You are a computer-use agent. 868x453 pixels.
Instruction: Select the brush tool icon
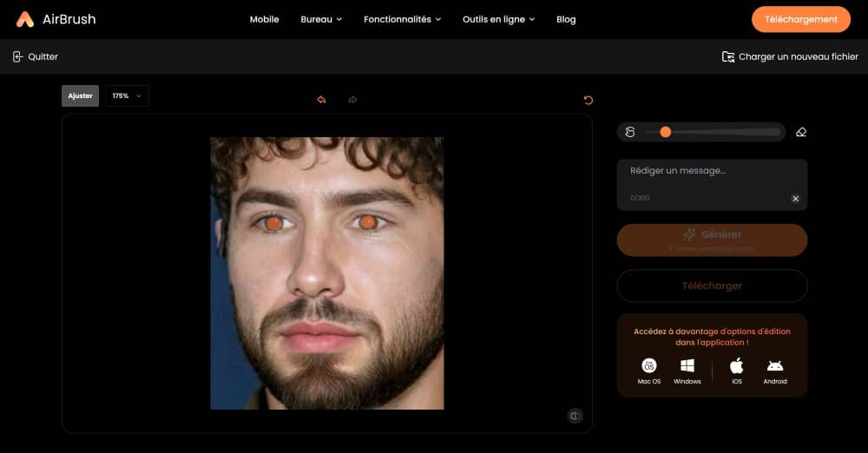click(x=630, y=132)
